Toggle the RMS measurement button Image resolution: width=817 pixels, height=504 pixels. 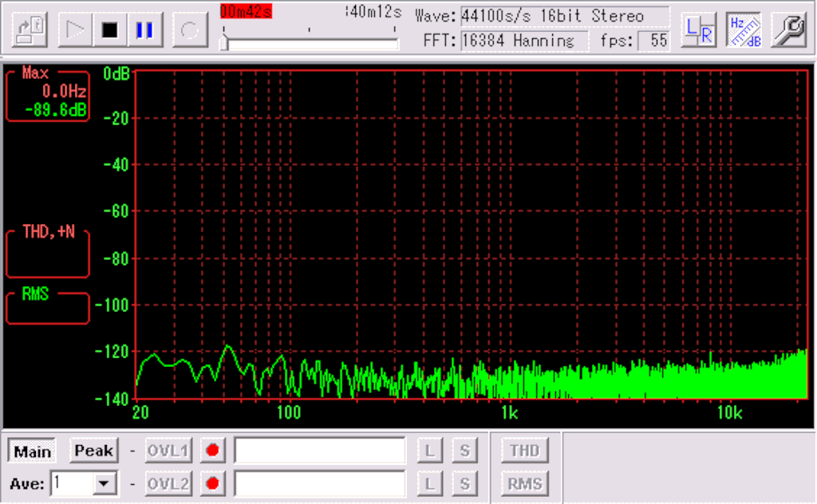pos(525,484)
